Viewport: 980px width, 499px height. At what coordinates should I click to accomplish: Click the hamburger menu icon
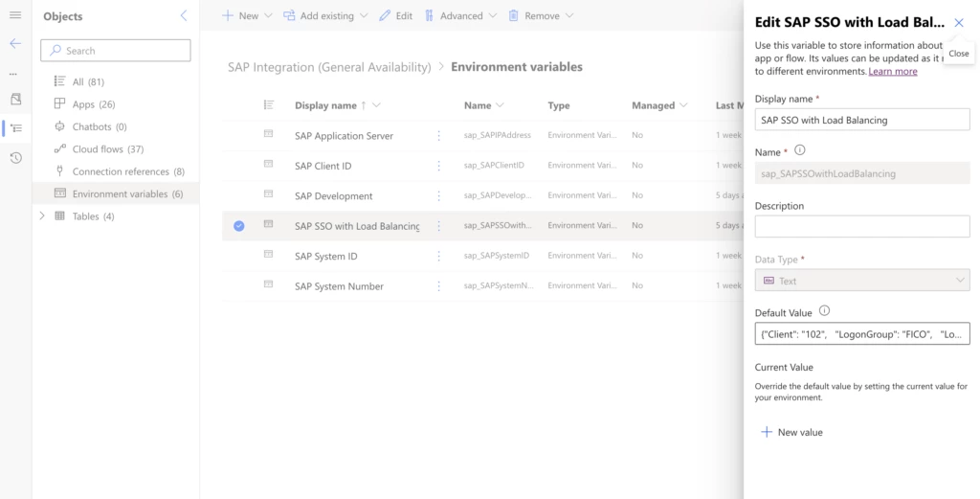tap(14, 15)
